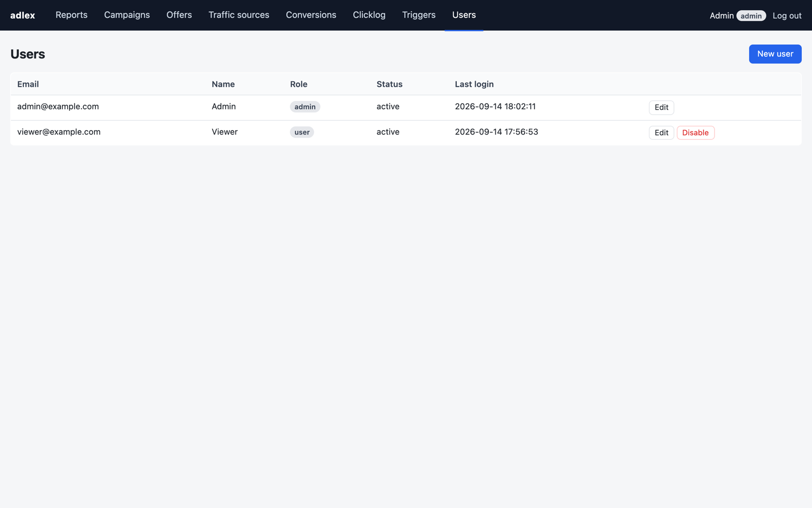This screenshot has height=508, width=812.
Task: Edit the viewer@example.com user
Action: click(x=661, y=133)
